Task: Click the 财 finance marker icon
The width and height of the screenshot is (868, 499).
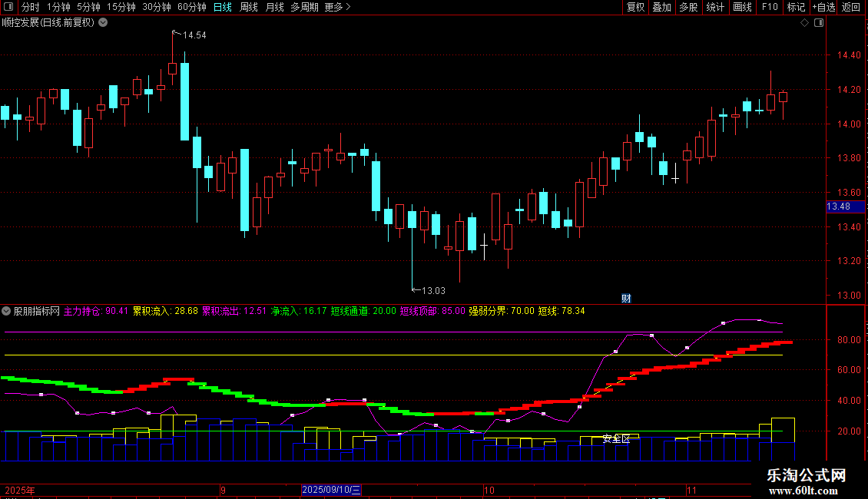Action: [x=626, y=298]
